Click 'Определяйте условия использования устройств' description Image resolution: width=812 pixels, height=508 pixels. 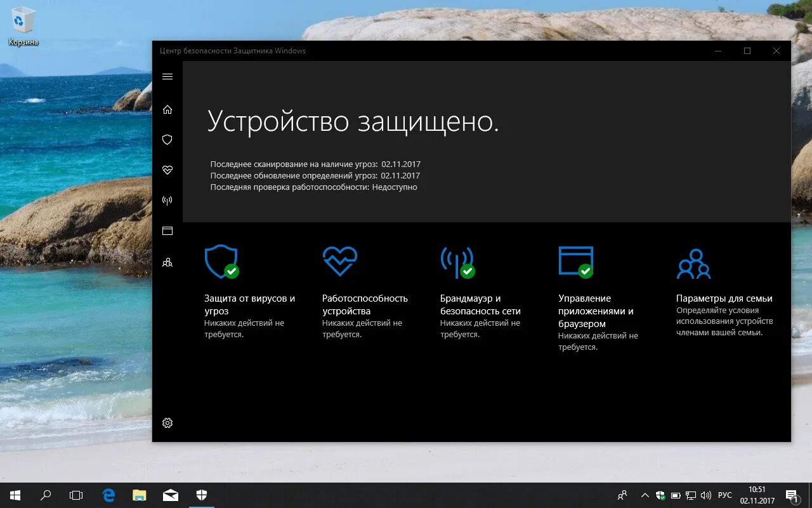(x=724, y=321)
